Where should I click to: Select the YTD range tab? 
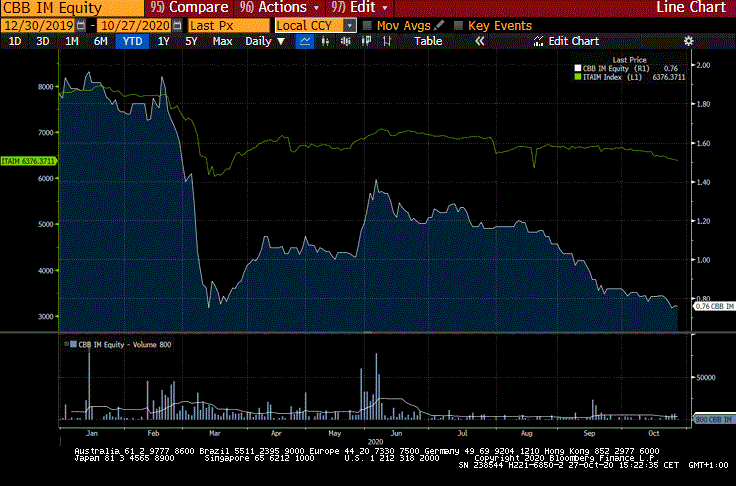[132, 41]
